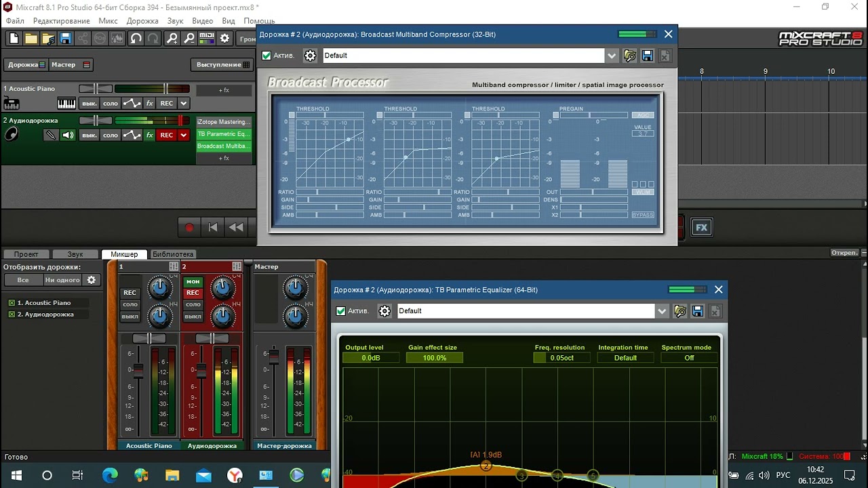Image resolution: width=868 pixels, height=488 pixels.
Task: Open the gear settings in TB Parametric Equalizer window
Action: [x=384, y=311]
